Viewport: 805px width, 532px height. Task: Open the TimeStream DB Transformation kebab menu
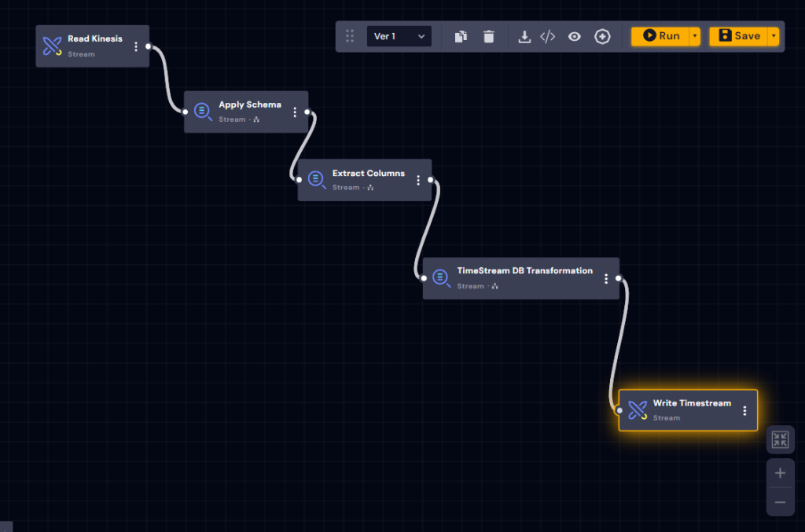(606, 277)
